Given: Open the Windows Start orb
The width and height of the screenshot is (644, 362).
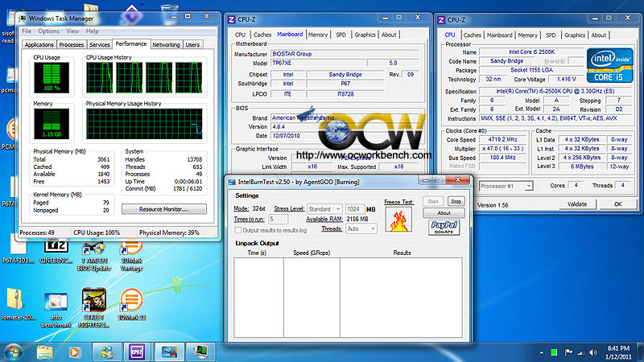Looking at the screenshot, I should [13, 352].
